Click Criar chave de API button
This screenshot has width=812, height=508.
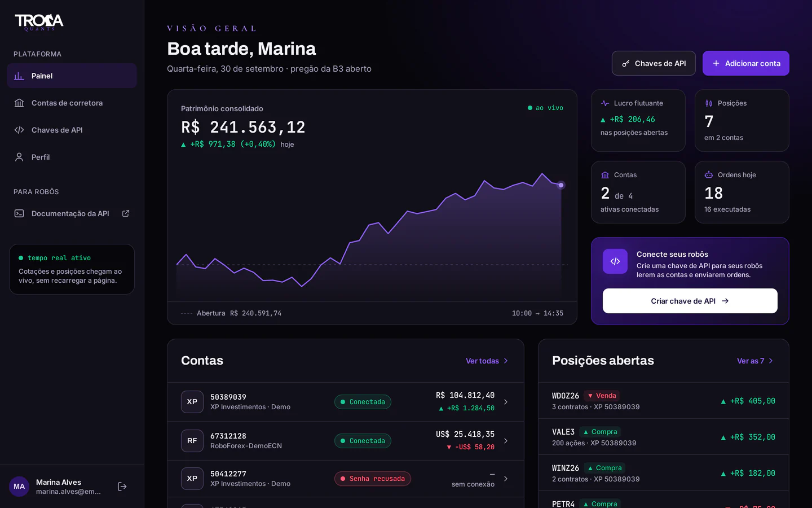pos(690,301)
